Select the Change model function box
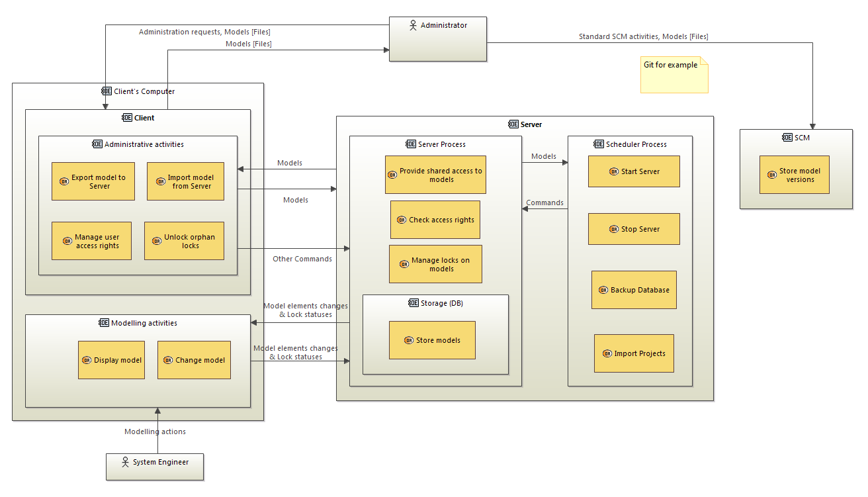The height and width of the screenshot is (497, 868). pos(194,360)
